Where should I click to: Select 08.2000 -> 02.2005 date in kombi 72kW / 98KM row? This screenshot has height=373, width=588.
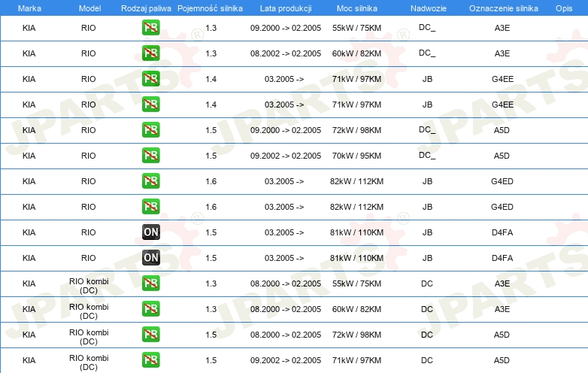click(286, 335)
